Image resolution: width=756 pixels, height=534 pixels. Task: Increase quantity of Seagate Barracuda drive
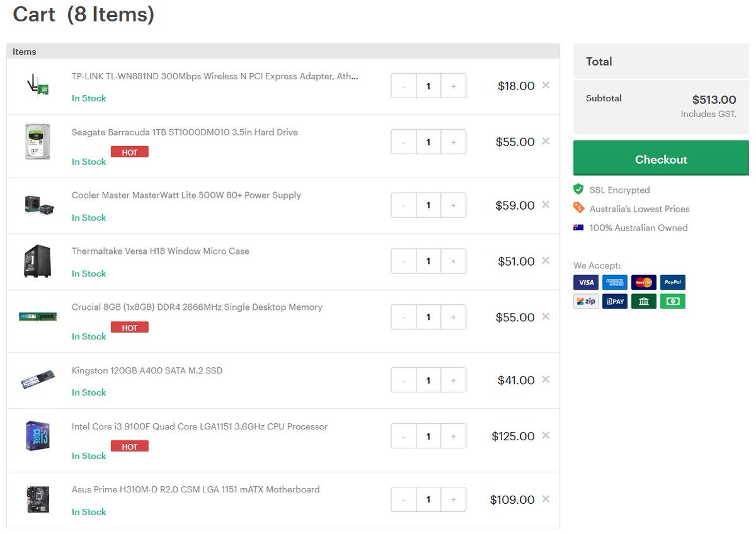point(453,142)
